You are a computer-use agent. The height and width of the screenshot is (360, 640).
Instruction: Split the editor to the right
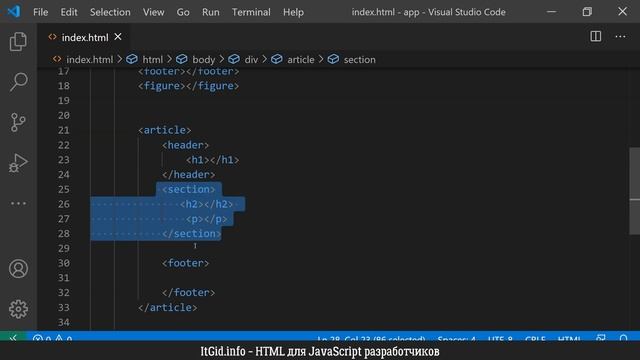596,36
